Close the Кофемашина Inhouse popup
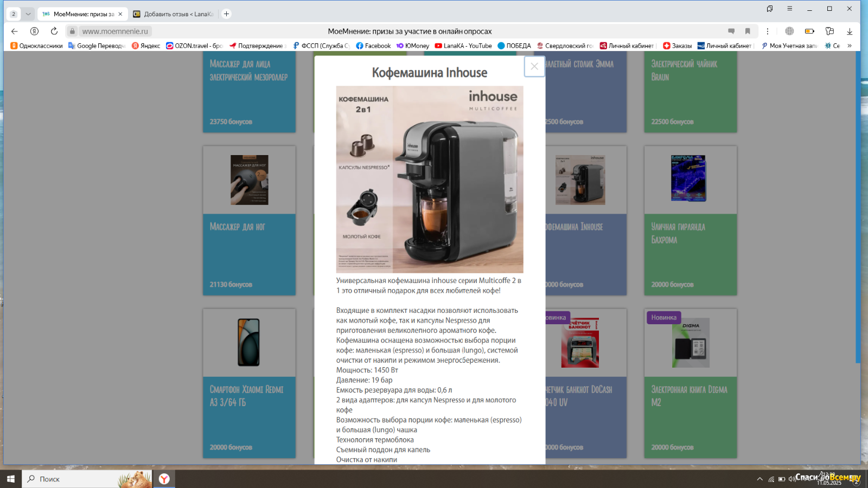The image size is (868, 488). click(534, 66)
